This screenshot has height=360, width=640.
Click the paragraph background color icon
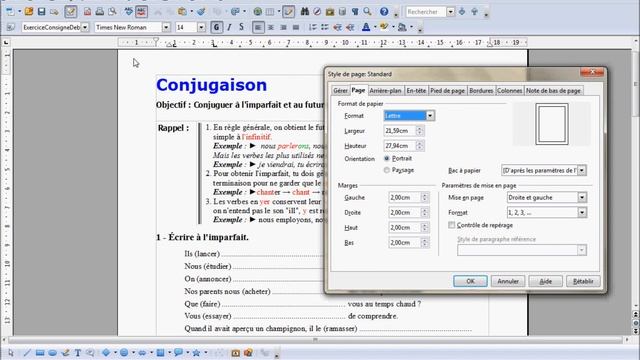click(402, 27)
